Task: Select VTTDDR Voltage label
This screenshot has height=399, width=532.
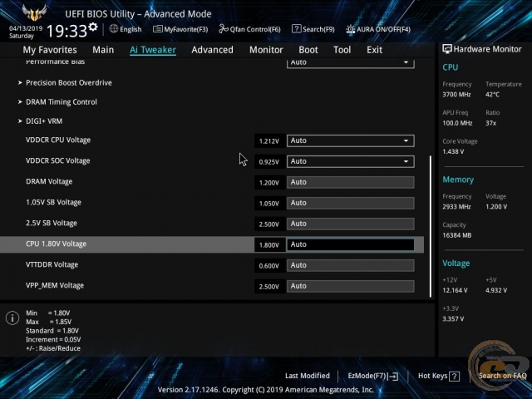Action: [x=52, y=264]
